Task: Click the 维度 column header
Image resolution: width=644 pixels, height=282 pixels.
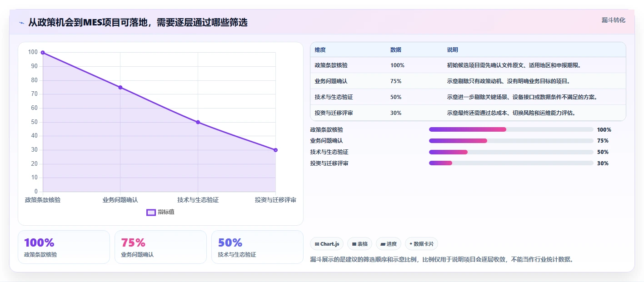Action: [x=320, y=50]
